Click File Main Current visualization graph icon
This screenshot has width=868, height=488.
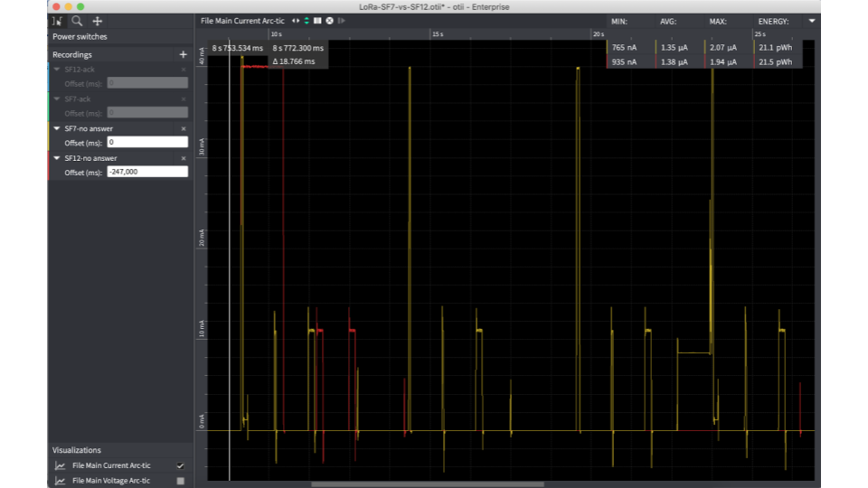pos(61,466)
